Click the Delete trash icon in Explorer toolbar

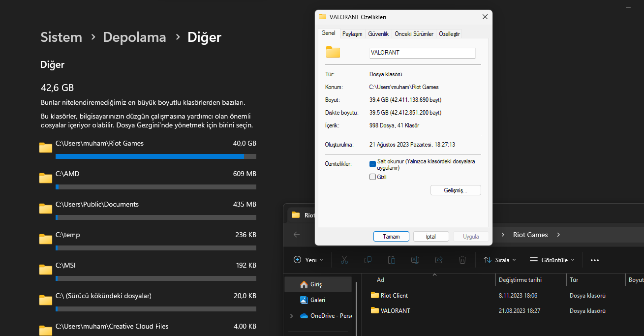[x=462, y=260]
